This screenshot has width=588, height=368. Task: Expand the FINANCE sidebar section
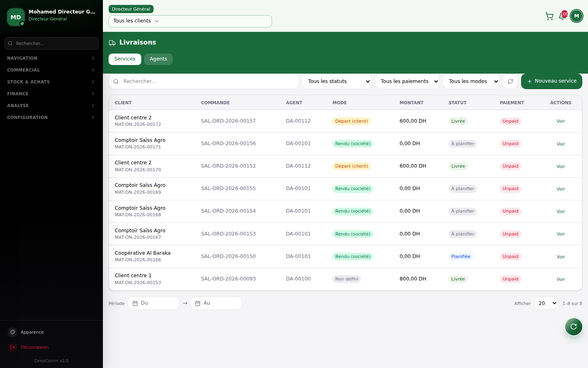point(51,94)
